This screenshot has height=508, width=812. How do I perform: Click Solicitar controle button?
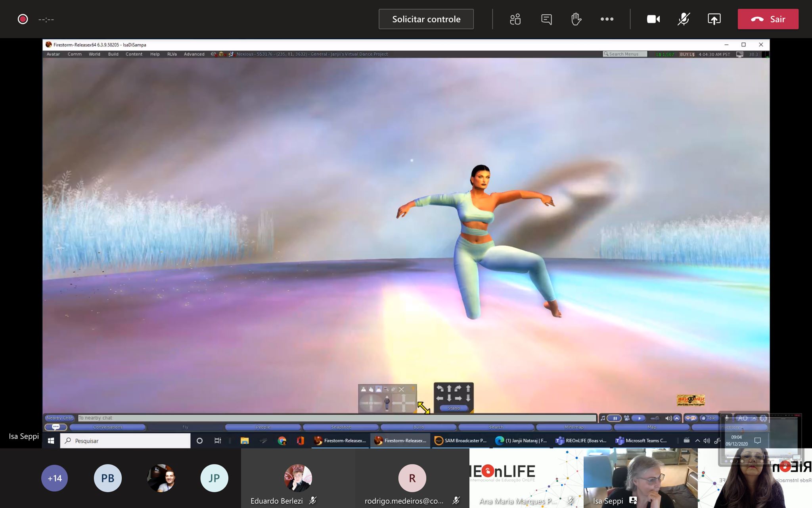426,19
